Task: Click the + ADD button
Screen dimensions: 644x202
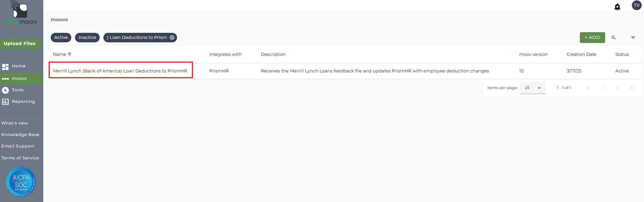Action: click(x=592, y=38)
